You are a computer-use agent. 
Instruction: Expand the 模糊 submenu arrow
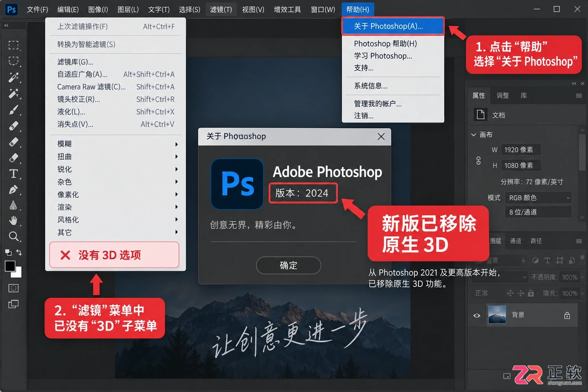[x=176, y=144]
